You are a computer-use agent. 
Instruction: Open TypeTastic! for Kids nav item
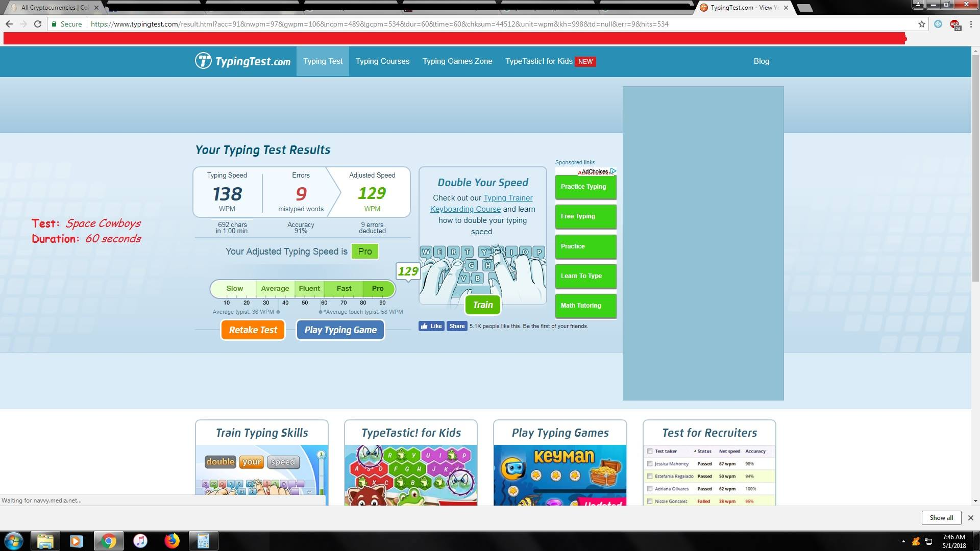pos(550,61)
